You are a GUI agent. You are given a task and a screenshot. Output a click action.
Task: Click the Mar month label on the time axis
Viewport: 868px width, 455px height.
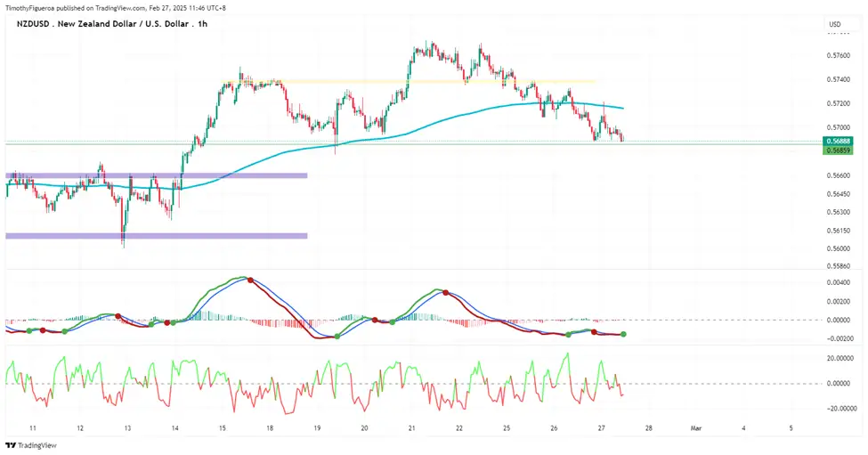tap(696, 428)
